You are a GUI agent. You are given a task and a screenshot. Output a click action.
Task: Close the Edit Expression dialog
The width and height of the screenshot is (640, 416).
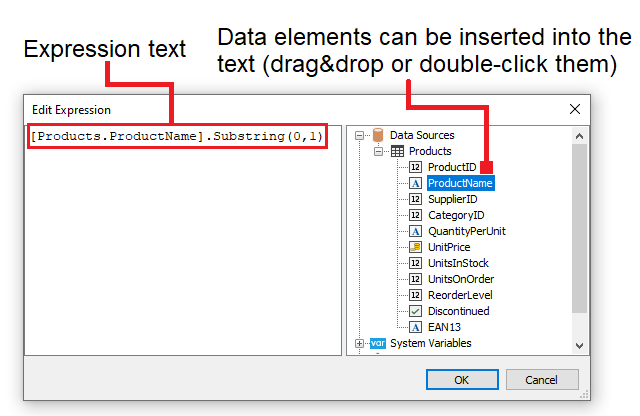575,109
